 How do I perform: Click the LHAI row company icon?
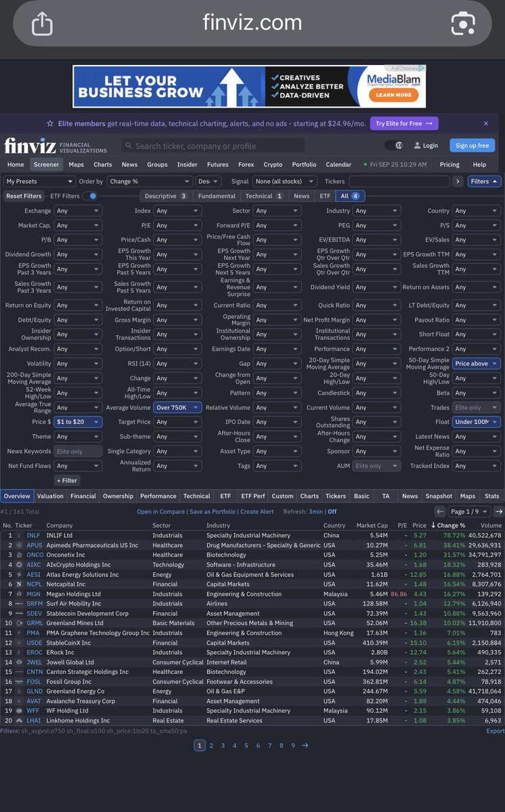19,721
